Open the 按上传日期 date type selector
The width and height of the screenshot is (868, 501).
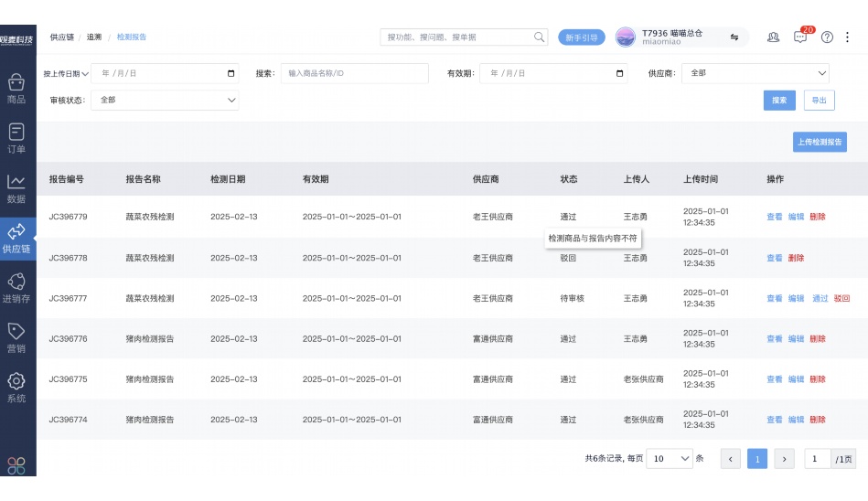66,73
